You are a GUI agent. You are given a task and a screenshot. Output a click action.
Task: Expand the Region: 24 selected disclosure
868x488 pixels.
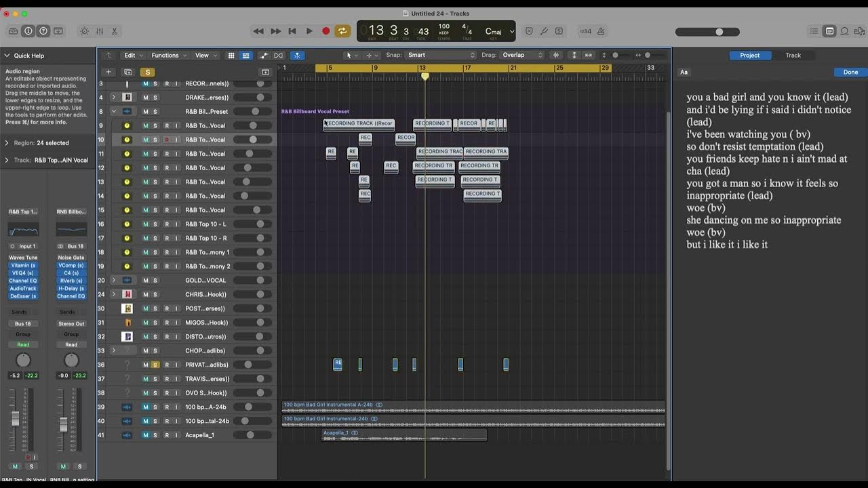click(x=7, y=143)
